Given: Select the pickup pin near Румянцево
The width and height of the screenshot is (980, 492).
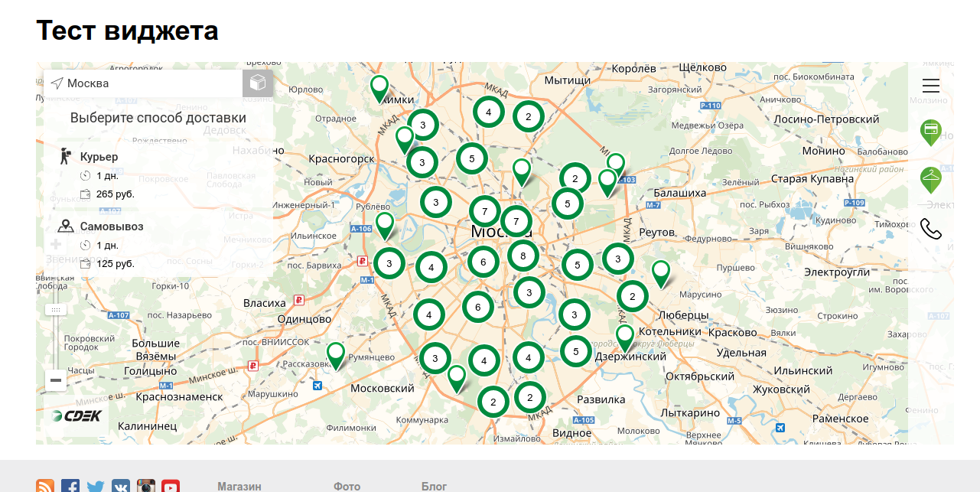Looking at the screenshot, I should tap(336, 356).
